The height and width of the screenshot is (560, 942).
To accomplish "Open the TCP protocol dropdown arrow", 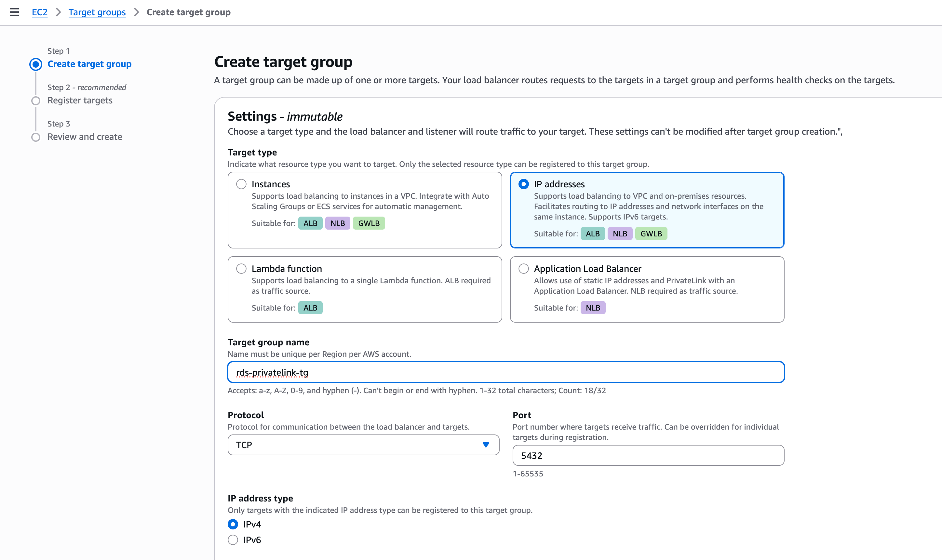I will [486, 445].
